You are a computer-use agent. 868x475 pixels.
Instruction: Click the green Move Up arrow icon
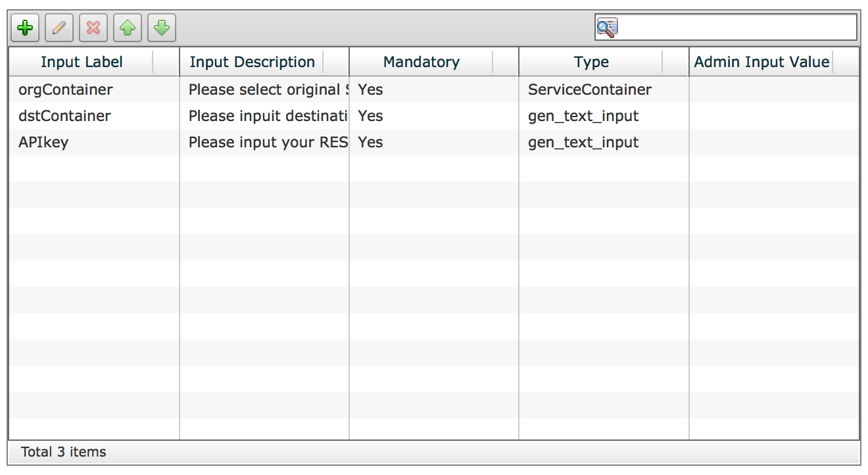pos(128,28)
